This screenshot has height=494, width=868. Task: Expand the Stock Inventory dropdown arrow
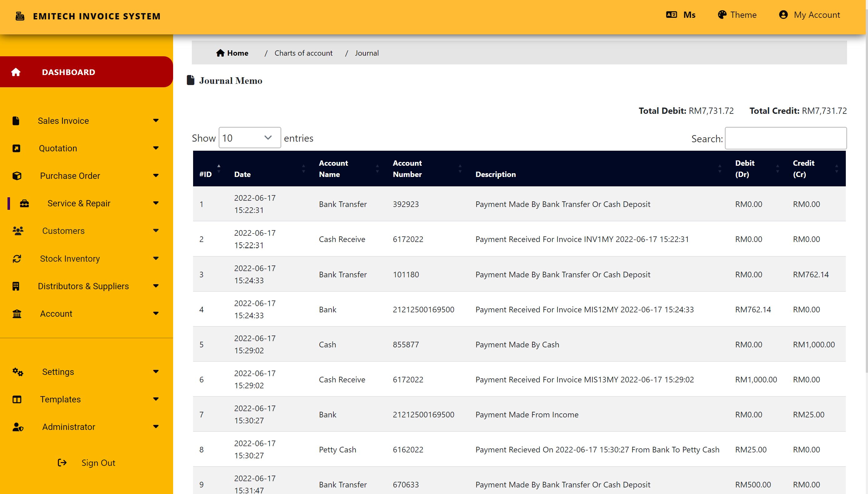156,258
